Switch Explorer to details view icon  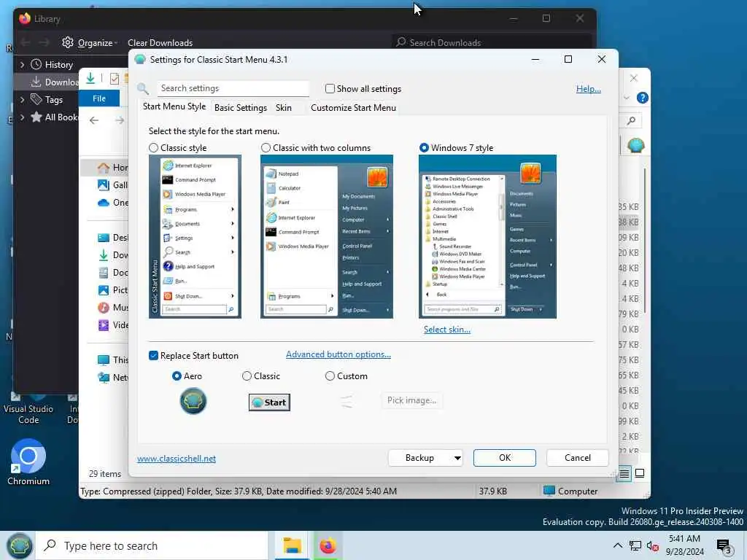tap(624, 473)
